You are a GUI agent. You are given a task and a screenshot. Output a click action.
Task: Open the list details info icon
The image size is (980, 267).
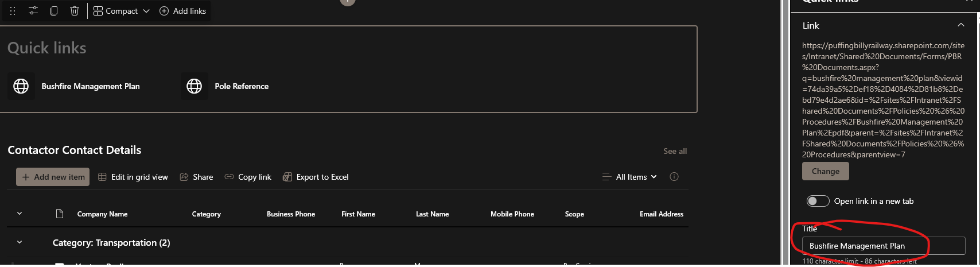674,177
